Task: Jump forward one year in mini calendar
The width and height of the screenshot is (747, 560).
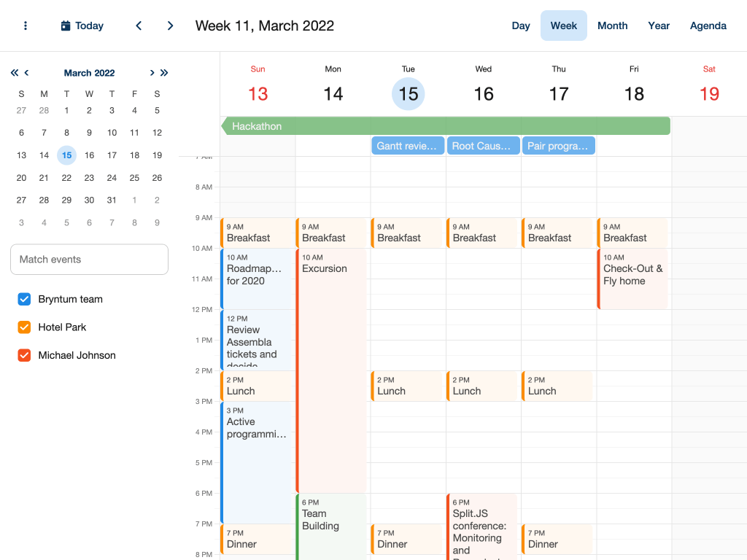Action: pyautogui.click(x=164, y=73)
